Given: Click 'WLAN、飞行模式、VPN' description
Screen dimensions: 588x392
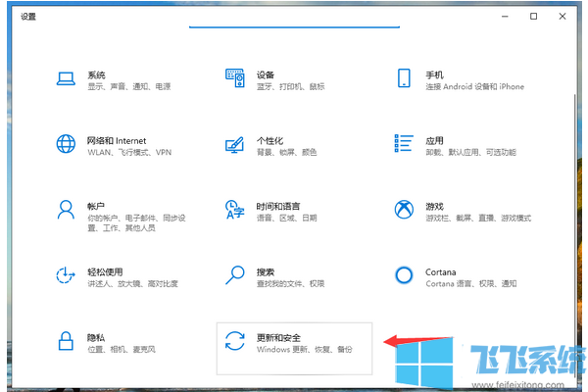Looking at the screenshot, I should tap(129, 152).
